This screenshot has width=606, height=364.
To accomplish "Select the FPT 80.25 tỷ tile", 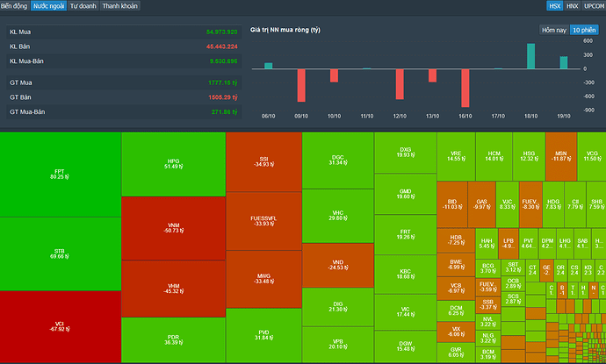I will [x=61, y=175].
